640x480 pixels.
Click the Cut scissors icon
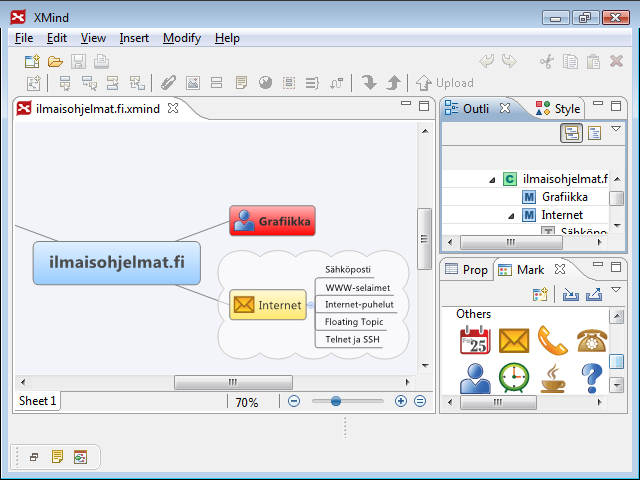pos(547,62)
